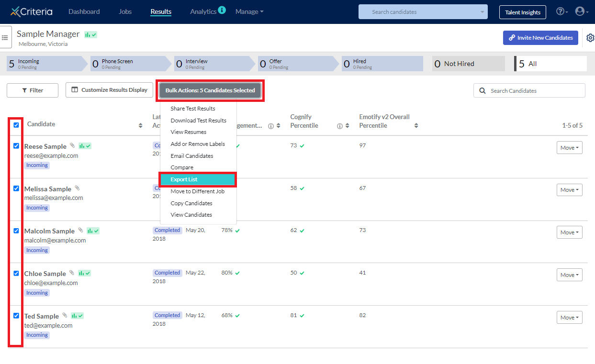Choose Move to Different Job
Image resolution: width=595 pixels, height=364 pixels.
pyautogui.click(x=198, y=191)
